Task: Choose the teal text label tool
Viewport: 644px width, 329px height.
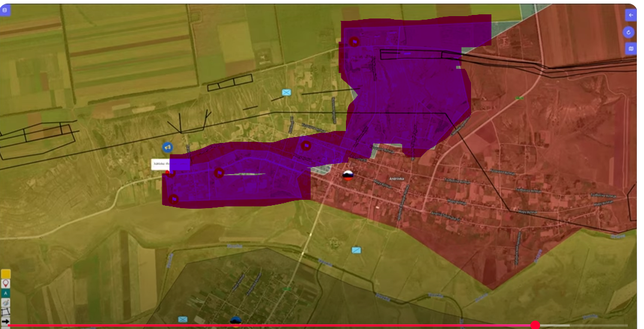Action: tap(6, 293)
